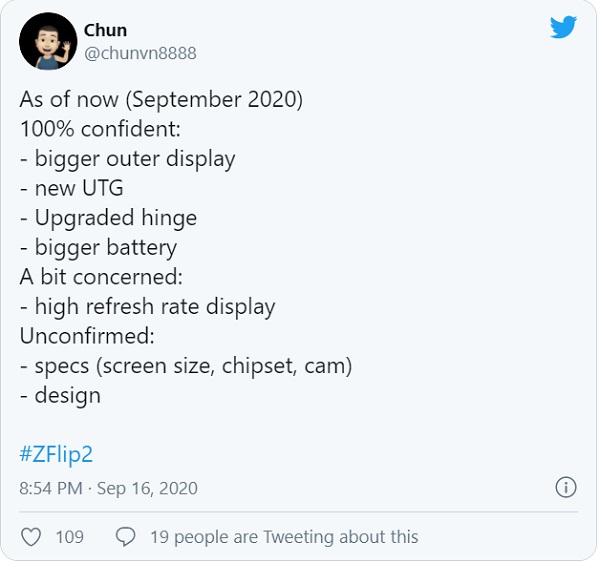Visit the @chunvn8888 handle
The height and width of the screenshot is (563, 600).
[x=140, y=53]
